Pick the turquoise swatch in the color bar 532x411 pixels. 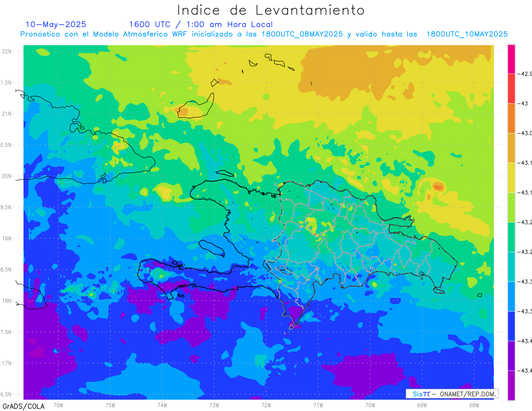tap(511, 266)
